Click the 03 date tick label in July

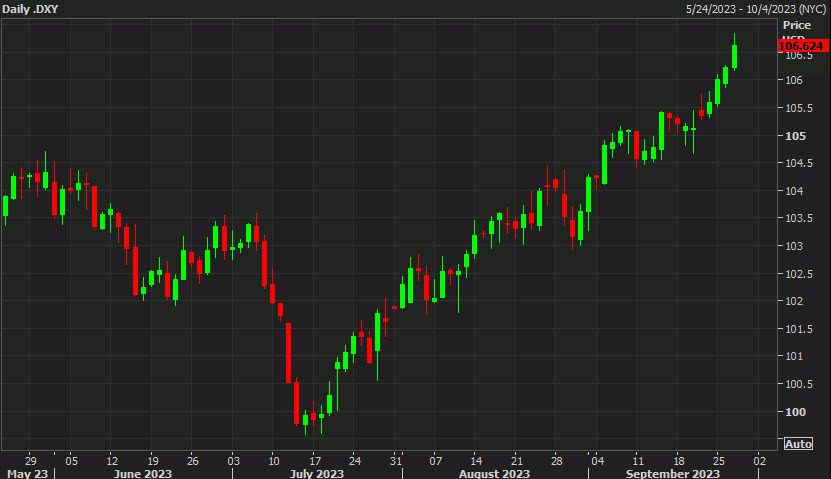click(233, 460)
